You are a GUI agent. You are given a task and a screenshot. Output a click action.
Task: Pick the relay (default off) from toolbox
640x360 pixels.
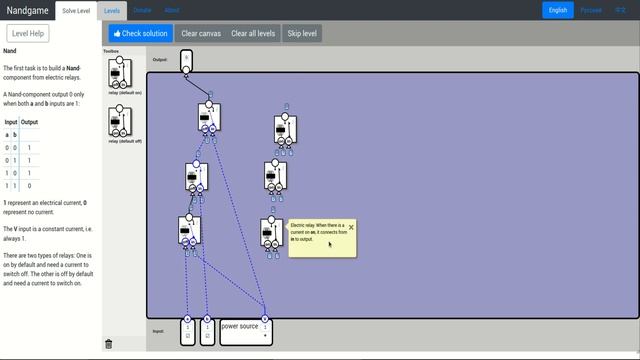pyautogui.click(x=120, y=122)
